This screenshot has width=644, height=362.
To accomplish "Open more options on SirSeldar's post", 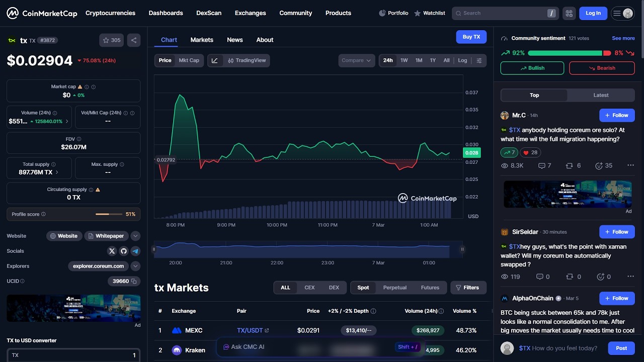I will pyautogui.click(x=630, y=277).
